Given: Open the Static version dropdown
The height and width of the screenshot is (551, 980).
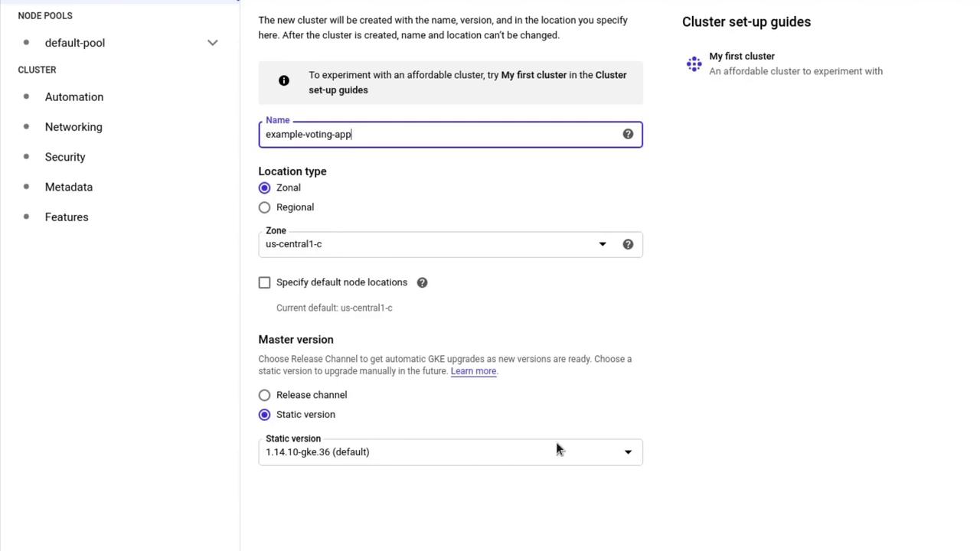Looking at the screenshot, I should tap(450, 452).
